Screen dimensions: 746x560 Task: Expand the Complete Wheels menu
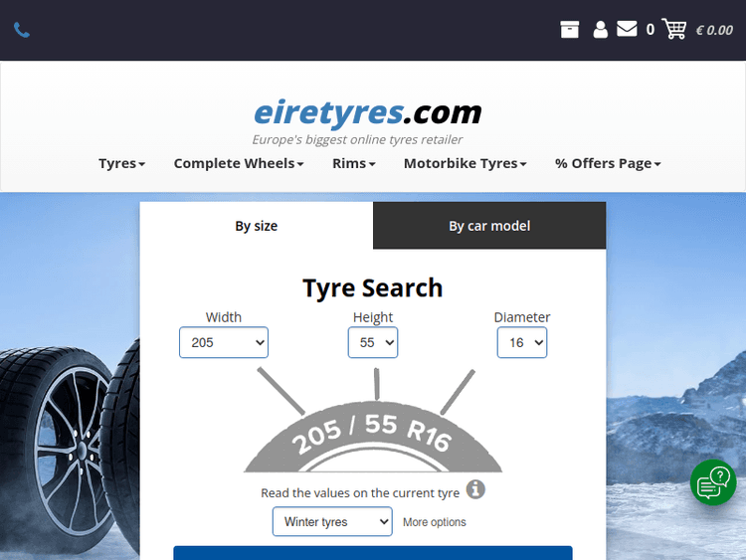pos(239,164)
